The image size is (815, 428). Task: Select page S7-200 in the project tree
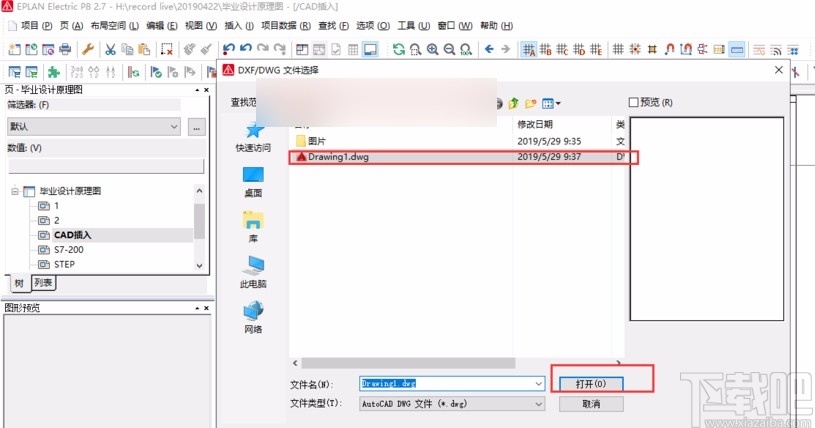(x=69, y=250)
